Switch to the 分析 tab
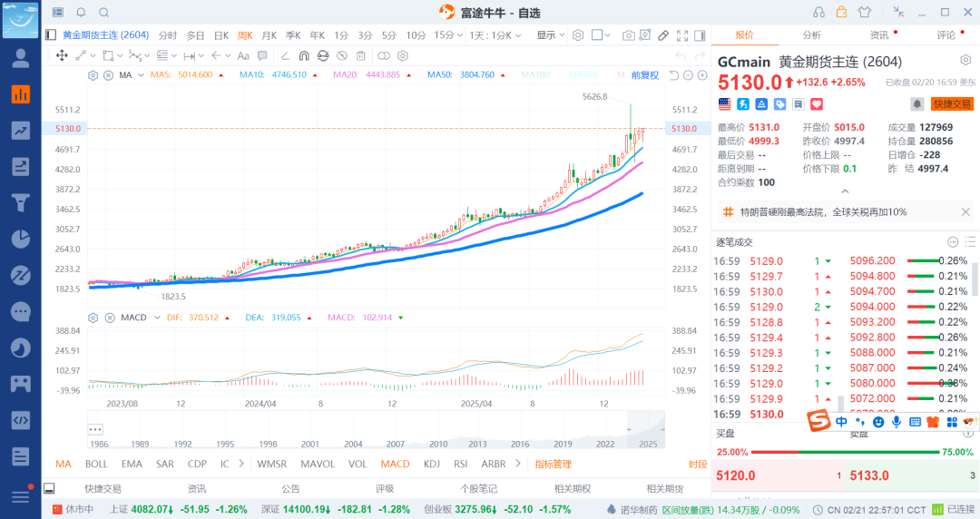980x519 pixels. (x=811, y=35)
